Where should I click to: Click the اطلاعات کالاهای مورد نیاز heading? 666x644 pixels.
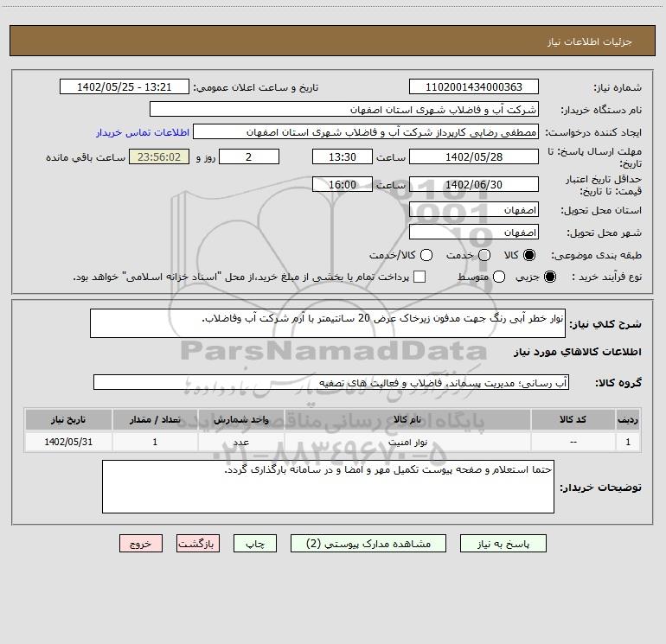(578, 352)
